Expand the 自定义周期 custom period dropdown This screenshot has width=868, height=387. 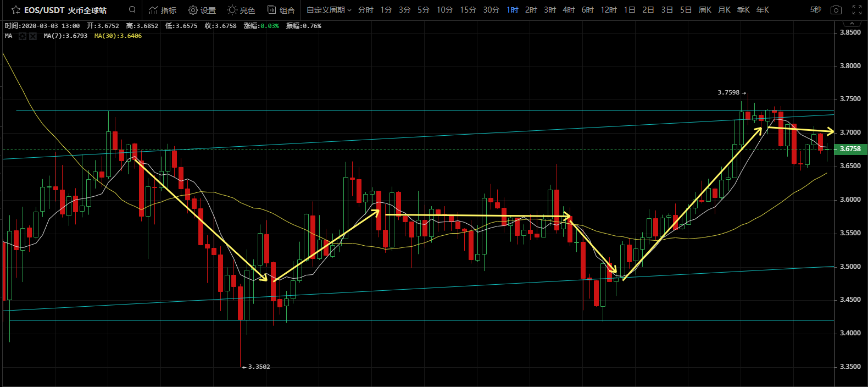coord(329,10)
